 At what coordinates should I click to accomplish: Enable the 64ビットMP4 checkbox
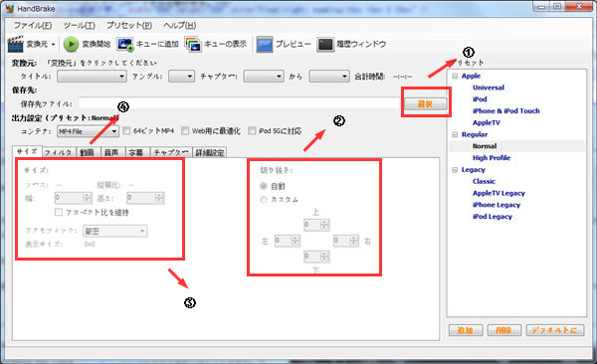coord(126,131)
